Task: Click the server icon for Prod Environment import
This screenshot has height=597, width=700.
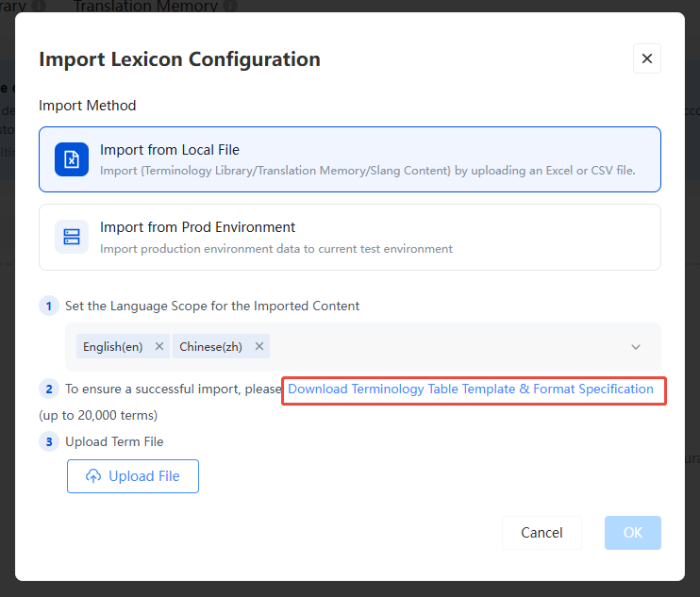Action: (72, 237)
